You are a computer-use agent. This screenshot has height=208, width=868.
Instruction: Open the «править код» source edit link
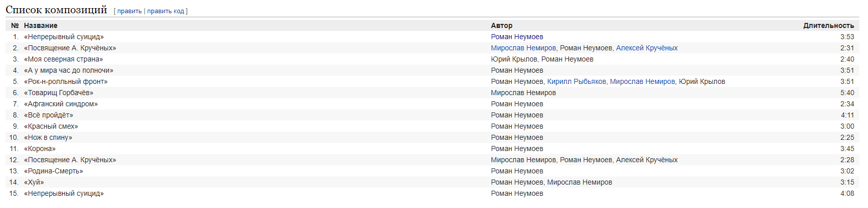[x=165, y=11]
